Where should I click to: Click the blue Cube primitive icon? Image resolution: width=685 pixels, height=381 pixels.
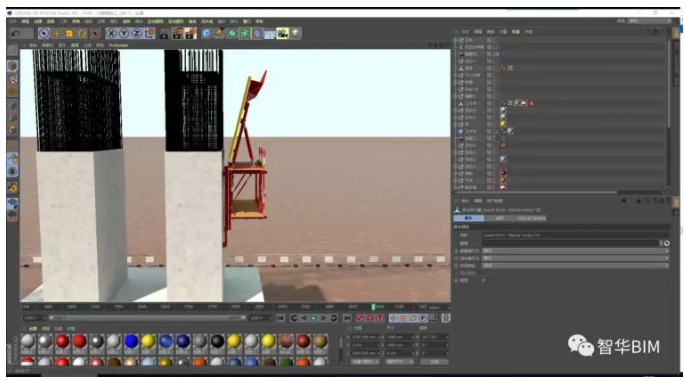(x=207, y=34)
